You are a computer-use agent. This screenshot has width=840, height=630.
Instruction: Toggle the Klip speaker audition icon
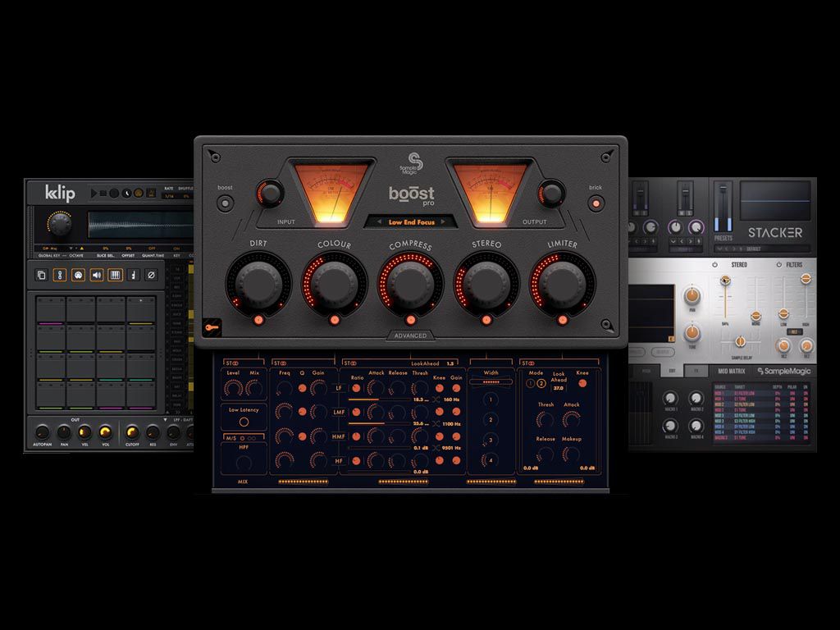coord(97,275)
